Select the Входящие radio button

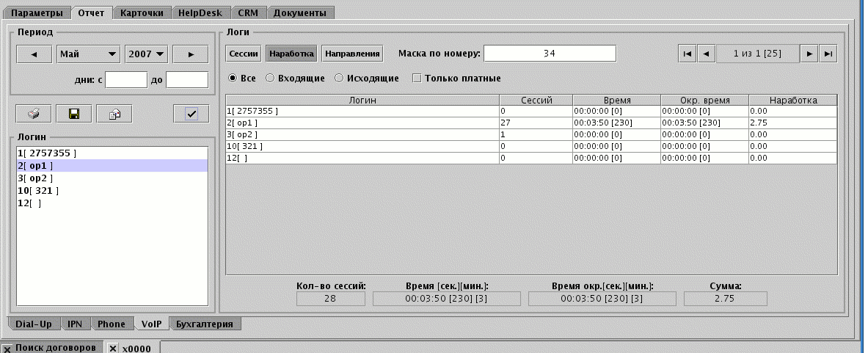pos(270,78)
